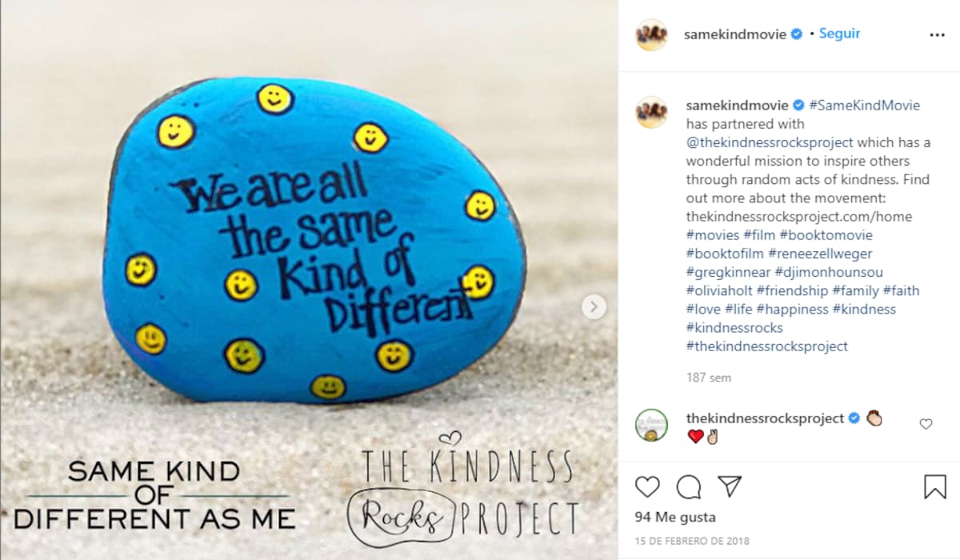Go to next photo with arrow
This screenshot has height=560, width=960.
pos(594,306)
